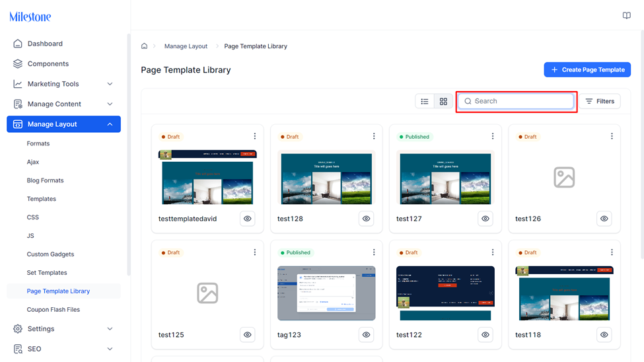Open Blog Formats in the sidebar
The width and height of the screenshot is (644, 362).
click(45, 180)
